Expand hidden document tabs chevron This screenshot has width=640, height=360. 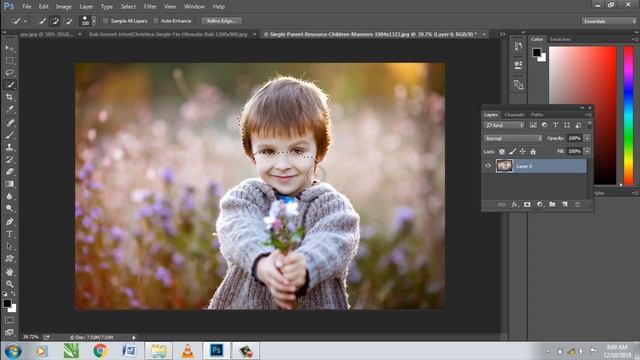tap(502, 34)
